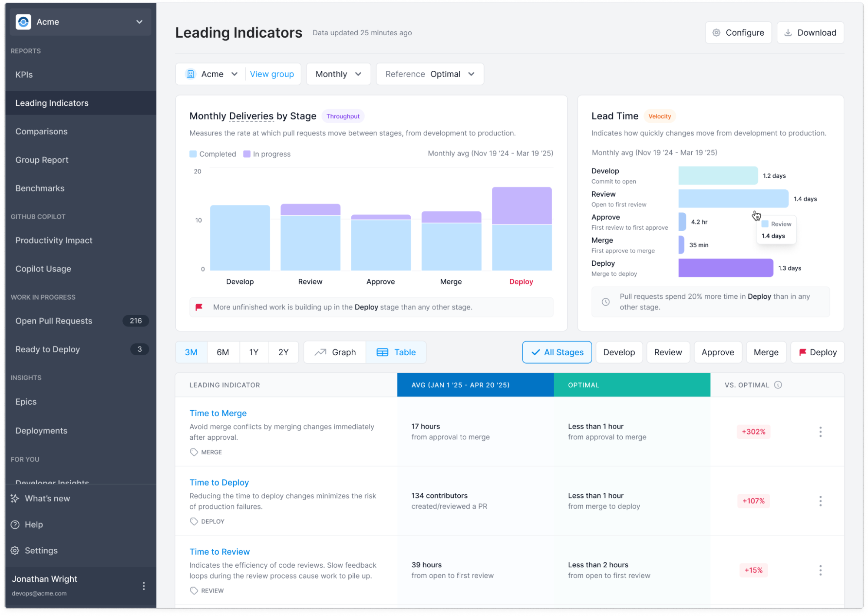Expand the Acme organization switcher chevron
The width and height of the screenshot is (868, 616).
139,22
